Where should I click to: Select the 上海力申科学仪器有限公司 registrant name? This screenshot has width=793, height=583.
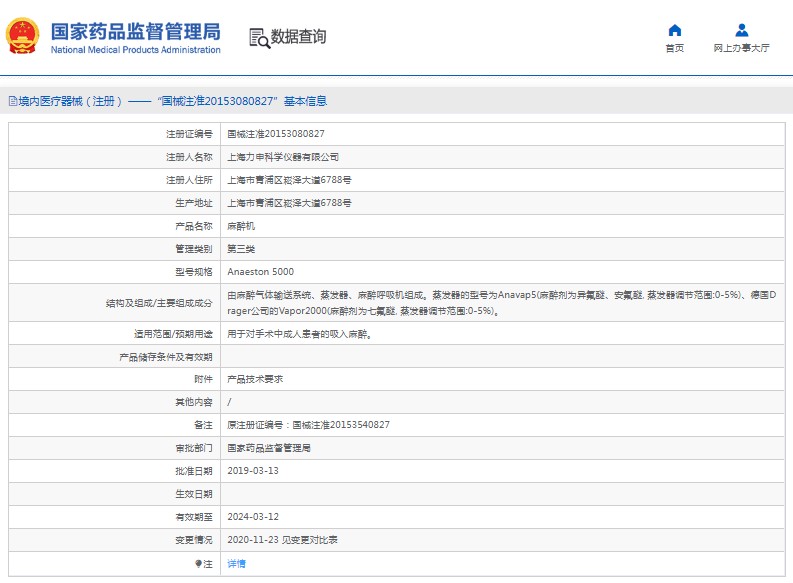click(x=283, y=157)
